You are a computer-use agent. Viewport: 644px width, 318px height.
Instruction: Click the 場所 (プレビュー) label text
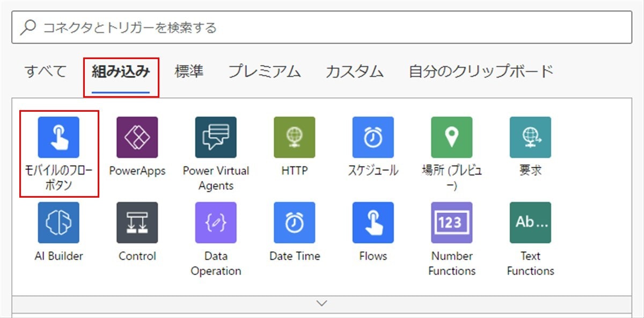pos(452,178)
